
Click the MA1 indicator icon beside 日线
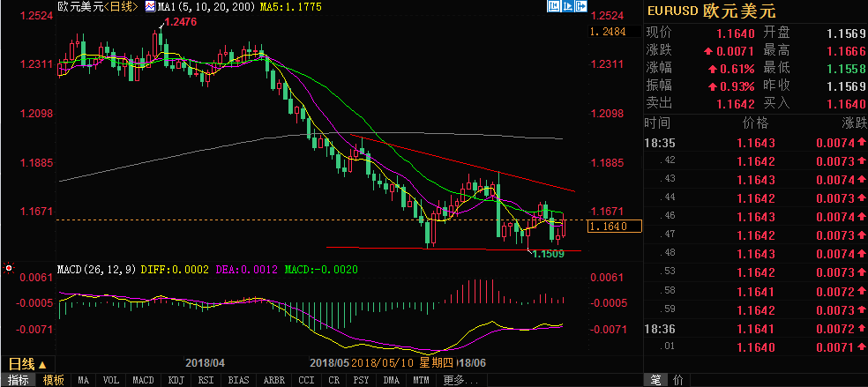click(148, 7)
